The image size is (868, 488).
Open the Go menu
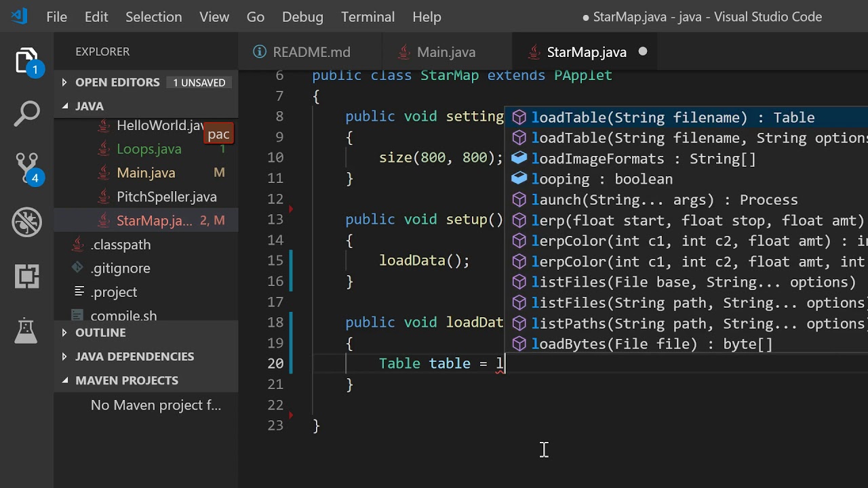click(x=256, y=17)
